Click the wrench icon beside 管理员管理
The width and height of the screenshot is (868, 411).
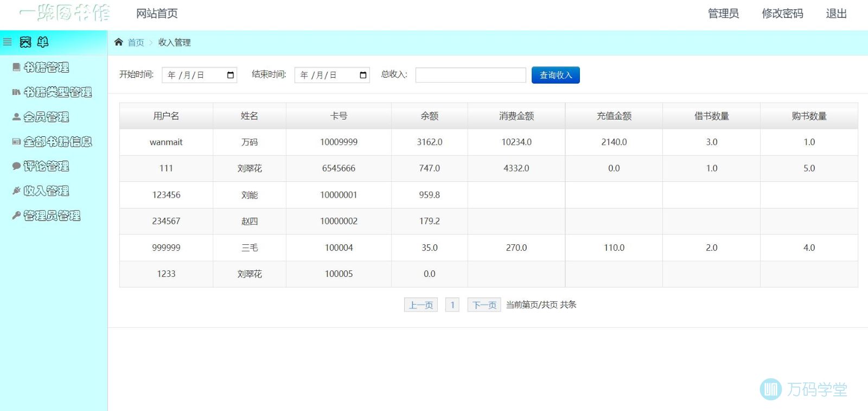[x=17, y=216]
